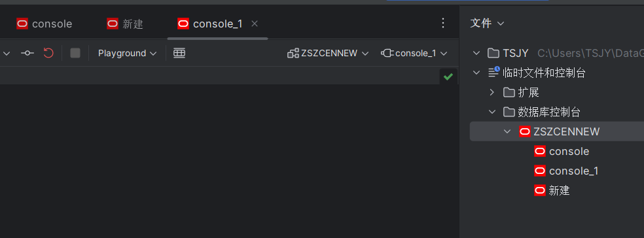Click the red rollback icon

(48, 53)
